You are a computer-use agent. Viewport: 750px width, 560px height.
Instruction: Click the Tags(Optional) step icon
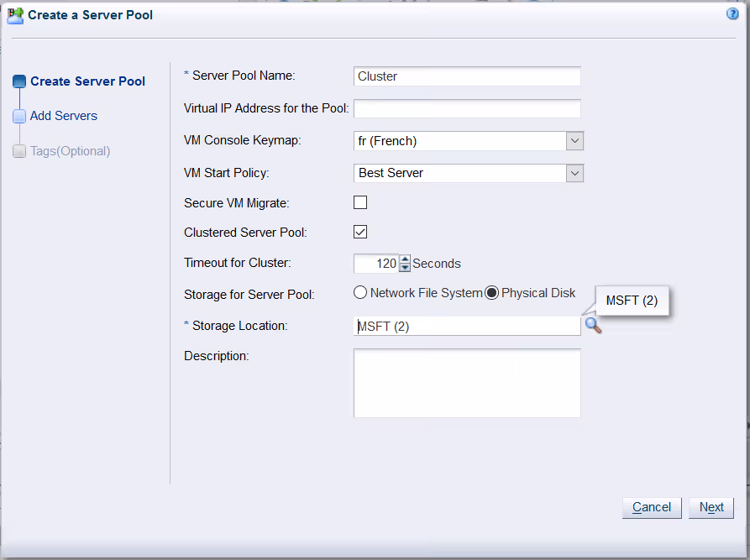click(19, 152)
